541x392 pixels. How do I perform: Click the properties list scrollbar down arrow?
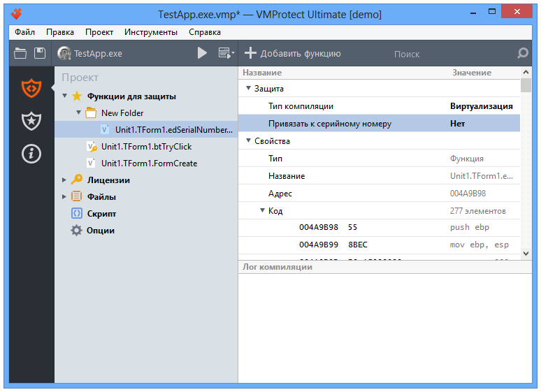pyautogui.click(x=526, y=253)
